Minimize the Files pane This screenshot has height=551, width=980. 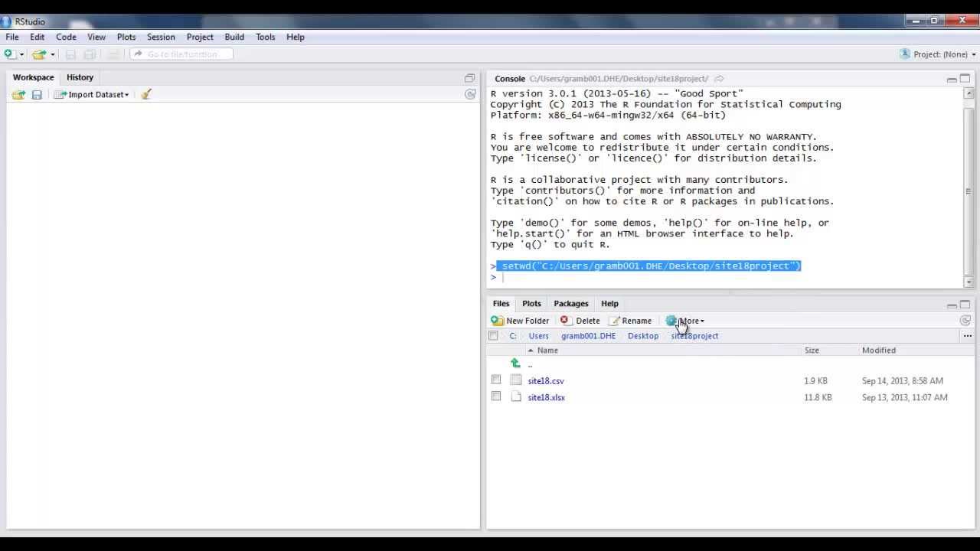[952, 305]
